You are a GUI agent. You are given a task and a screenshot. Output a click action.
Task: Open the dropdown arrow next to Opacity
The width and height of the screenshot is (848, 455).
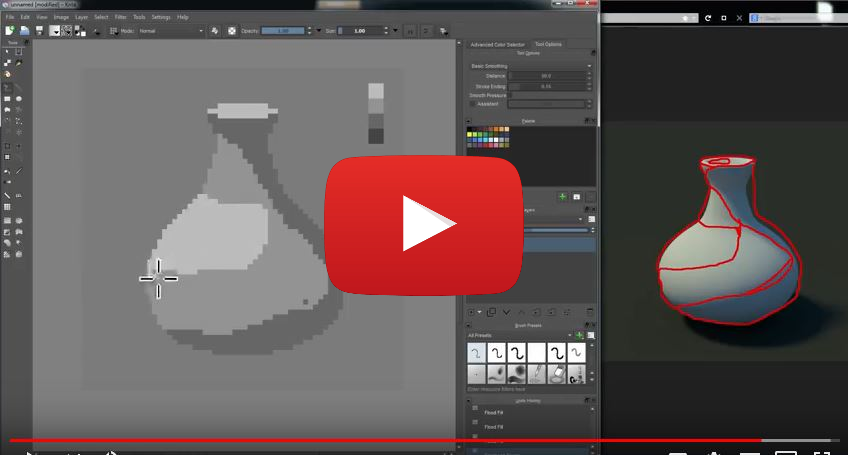pyautogui.click(x=318, y=31)
